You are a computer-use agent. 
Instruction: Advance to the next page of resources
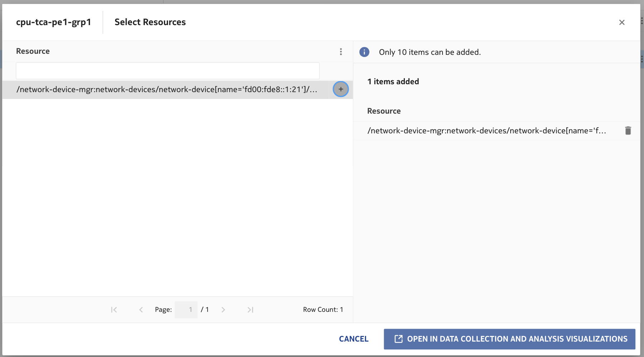click(x=223, y=310)
